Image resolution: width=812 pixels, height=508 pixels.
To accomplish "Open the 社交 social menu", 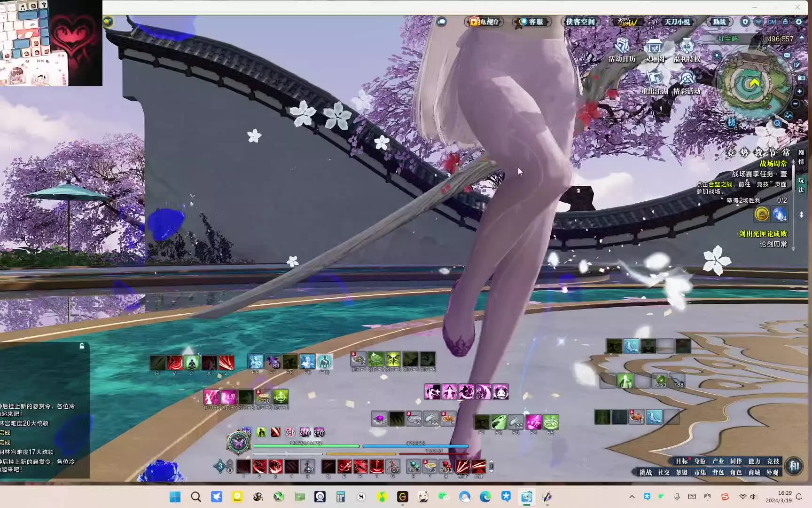I will (x=664, y=472).
